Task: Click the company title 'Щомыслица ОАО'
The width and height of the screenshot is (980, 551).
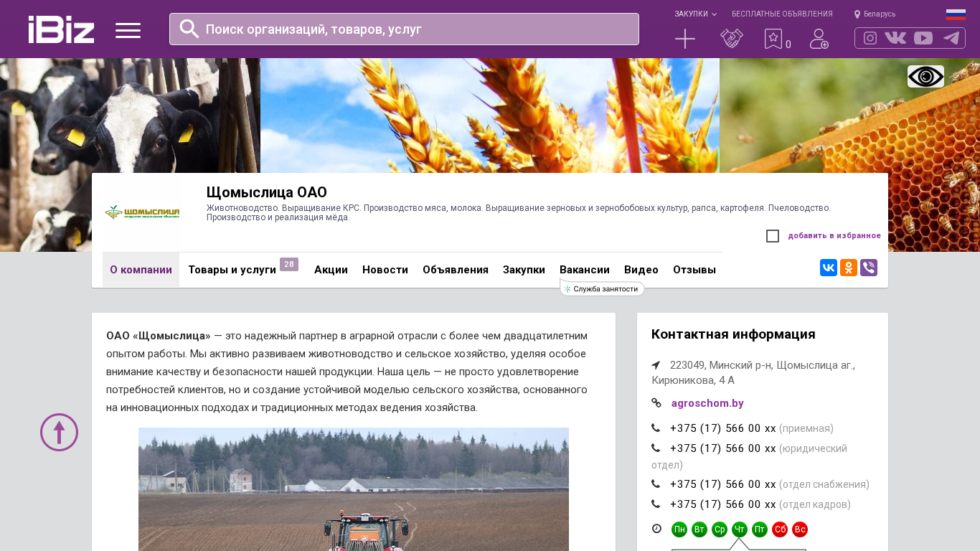Action: pyautogui.click(x=267, y=192)
